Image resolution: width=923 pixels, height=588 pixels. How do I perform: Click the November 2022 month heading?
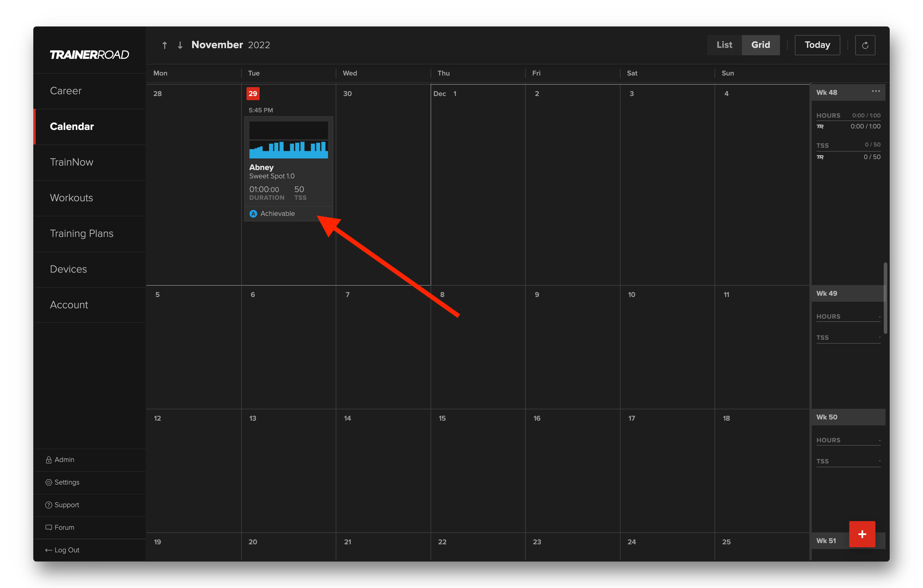click(231, 45)
